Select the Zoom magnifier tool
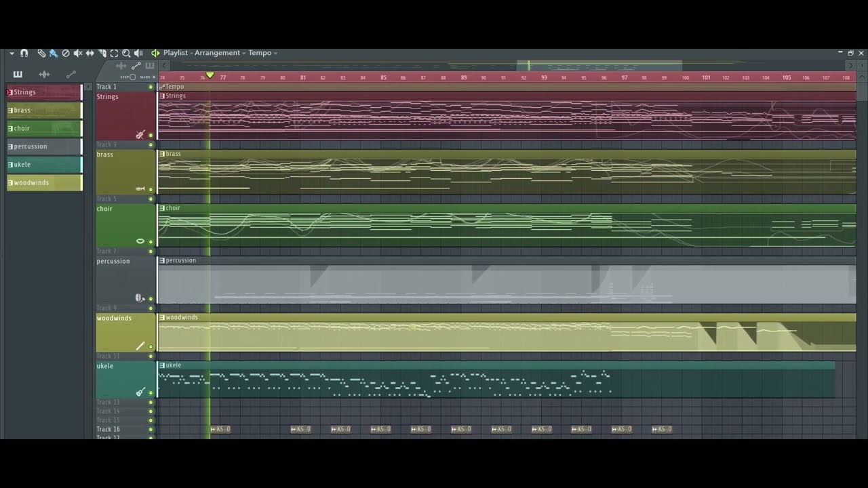Image resolution: width=868 pixels, height=488 pixels. (x=126, y=53)
